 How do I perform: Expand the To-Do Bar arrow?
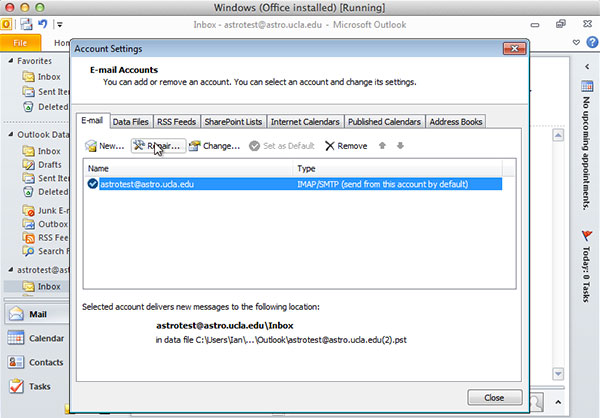coord(587,67)
